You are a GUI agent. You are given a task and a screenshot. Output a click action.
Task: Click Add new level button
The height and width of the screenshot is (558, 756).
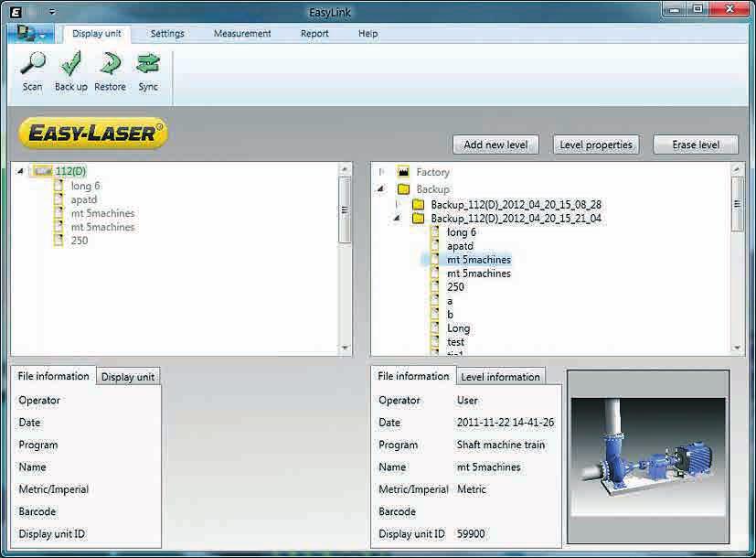tap(495, 145)
